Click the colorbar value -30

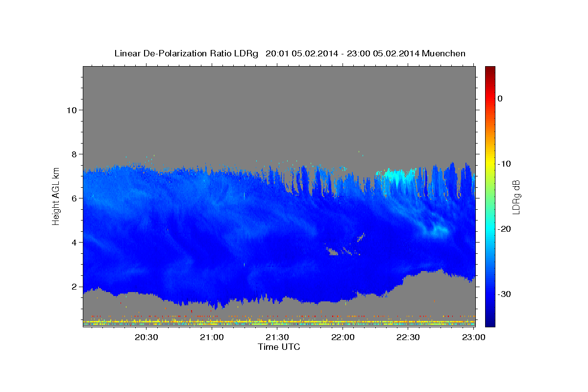coord(504,294)
